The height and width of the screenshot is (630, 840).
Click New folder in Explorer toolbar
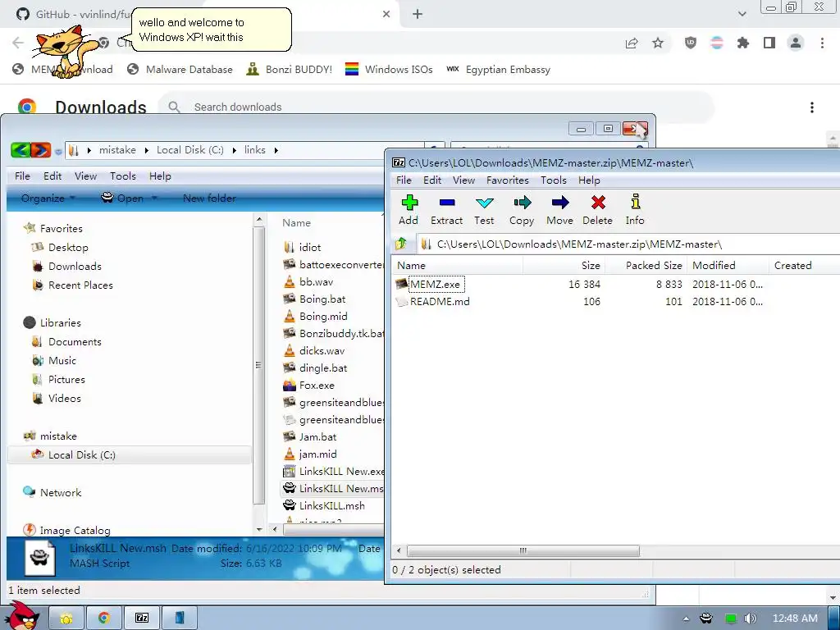209,199
